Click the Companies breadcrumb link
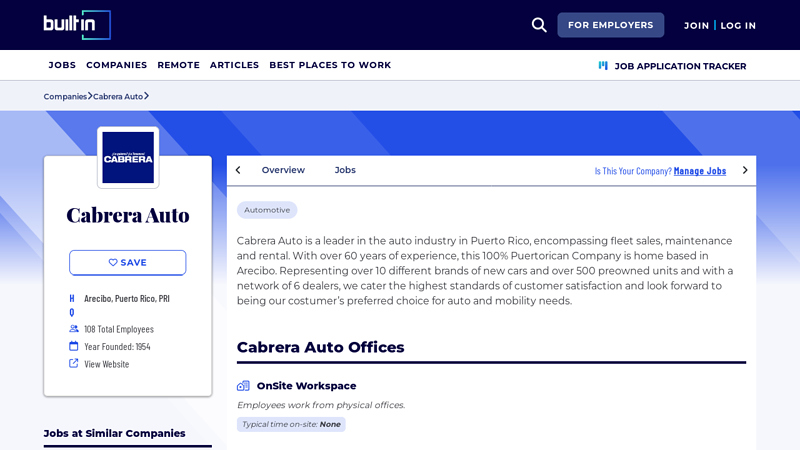 tap(65, 96)
